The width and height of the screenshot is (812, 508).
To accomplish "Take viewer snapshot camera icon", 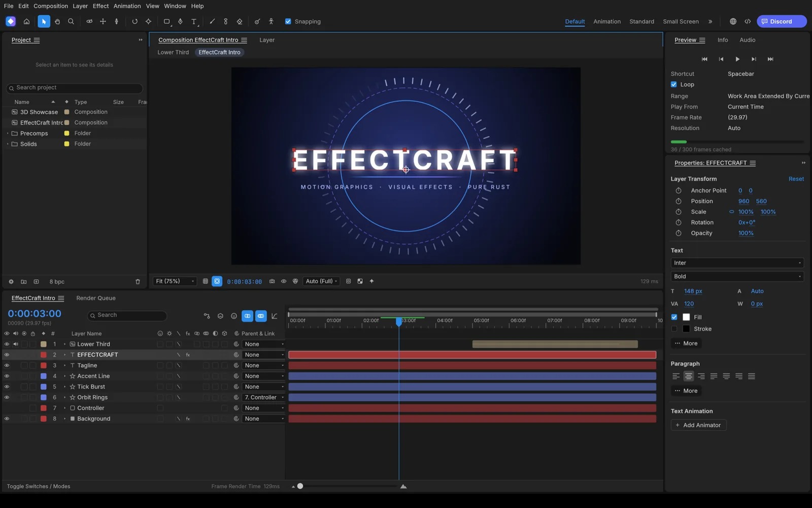I will tap(272, 281).
